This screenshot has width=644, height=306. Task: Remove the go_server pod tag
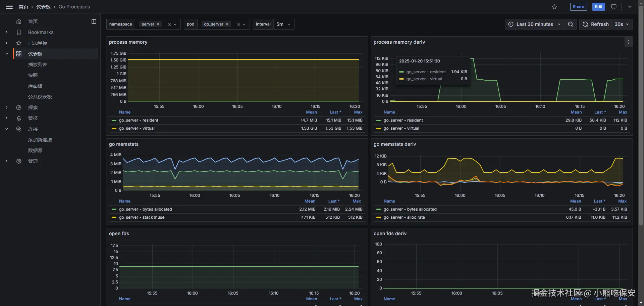[x=227, y=24]
